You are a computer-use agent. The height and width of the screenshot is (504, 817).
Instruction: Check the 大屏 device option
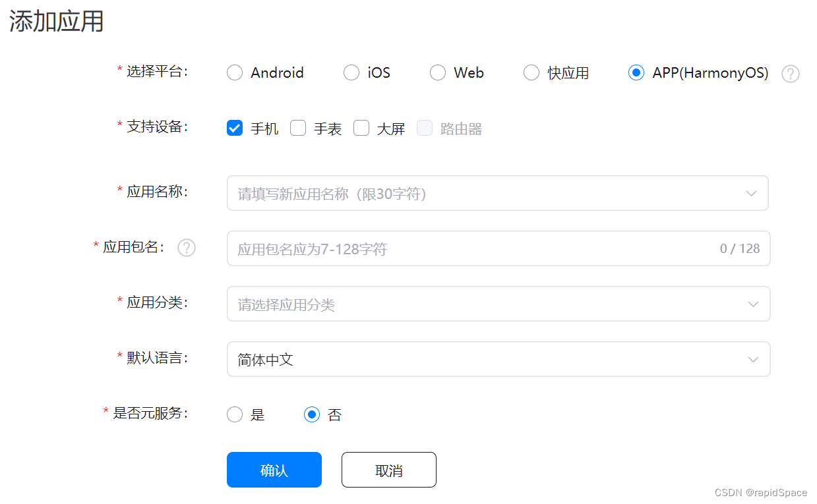pos(361,128)
